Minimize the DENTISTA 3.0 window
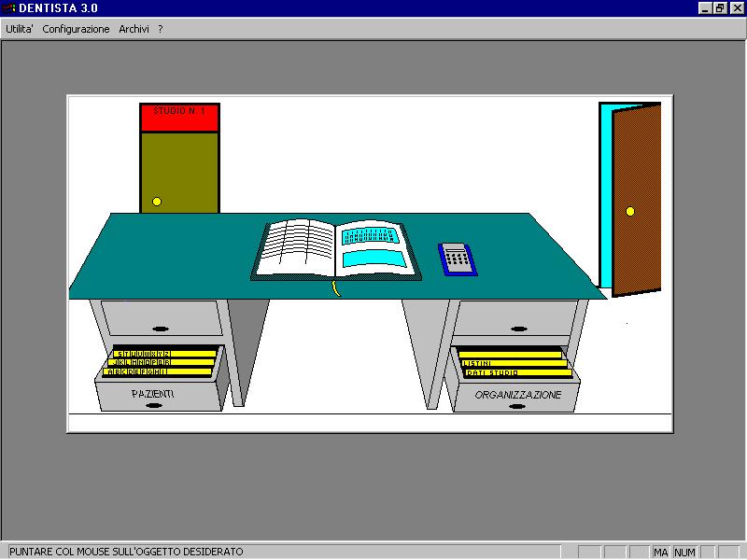 (x=705, y=8)
